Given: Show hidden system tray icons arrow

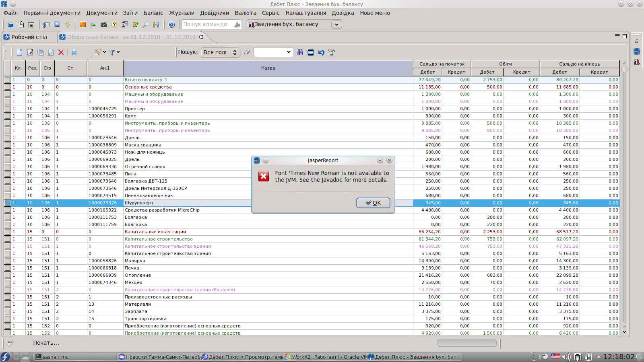Looking at the screenshot, I should tap(599, 357).
